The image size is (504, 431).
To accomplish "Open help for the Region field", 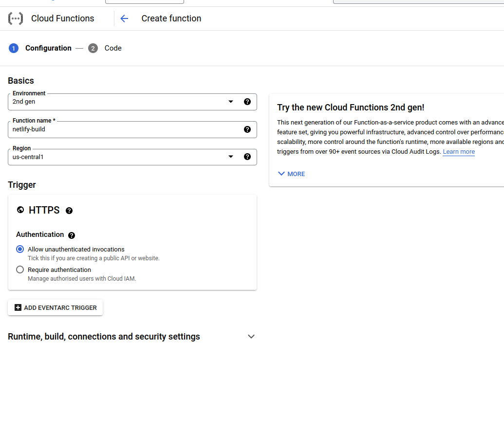I will (x=247, y=157).
